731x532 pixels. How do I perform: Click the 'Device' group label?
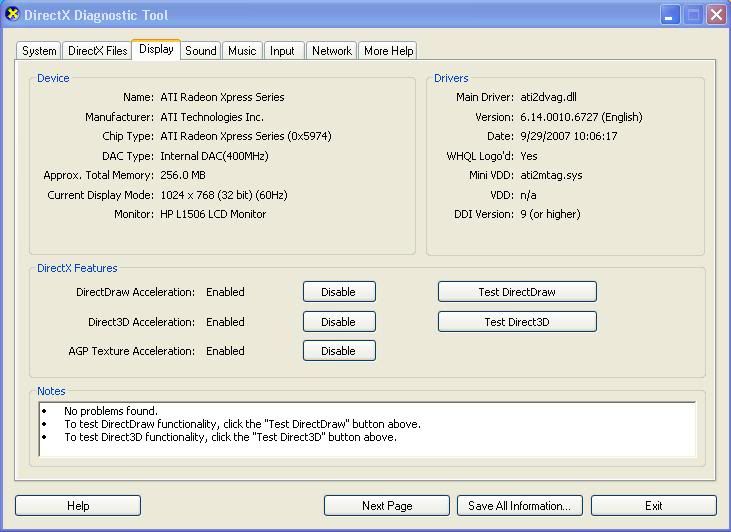[x=53, y=78]
